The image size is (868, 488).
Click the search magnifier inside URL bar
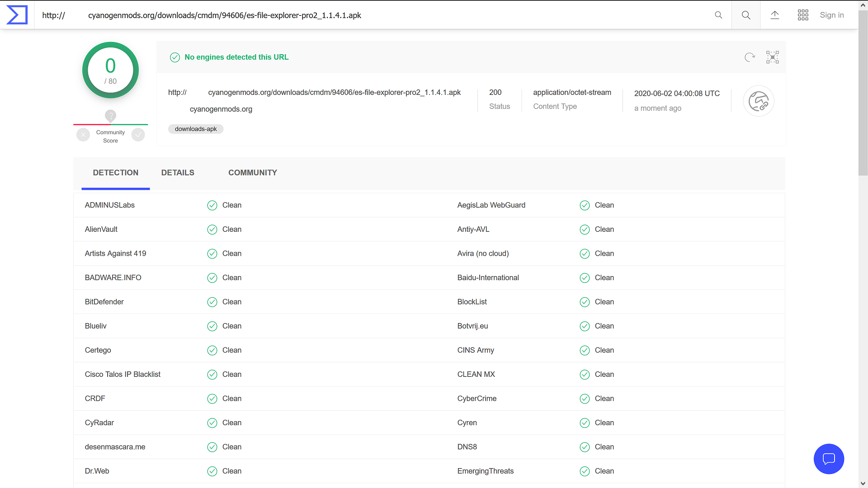pyautogui.click(x=718, y=15)
